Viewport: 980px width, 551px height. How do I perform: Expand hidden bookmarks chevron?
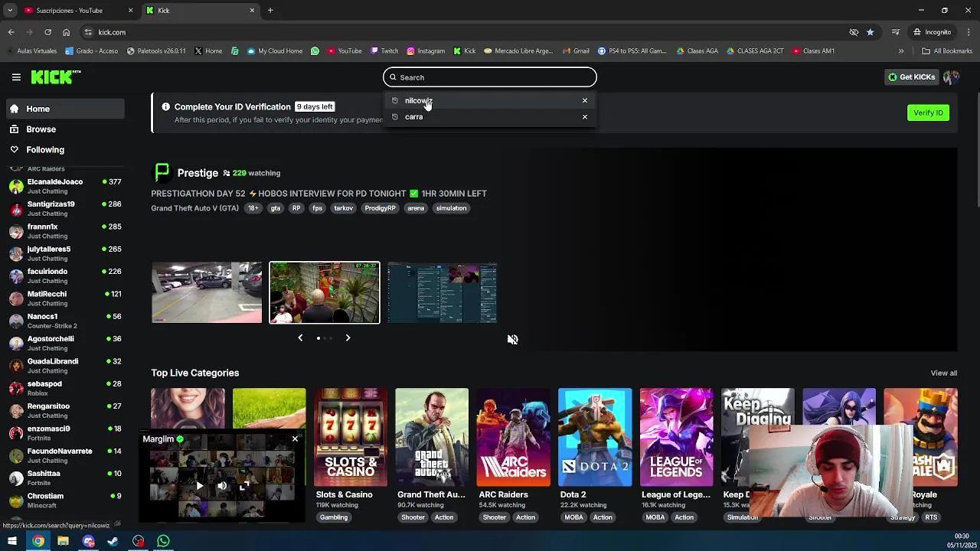(x=901, y=51)
